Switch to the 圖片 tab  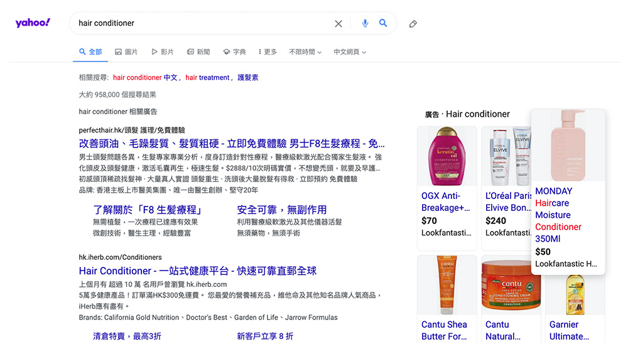pos(126,51)
